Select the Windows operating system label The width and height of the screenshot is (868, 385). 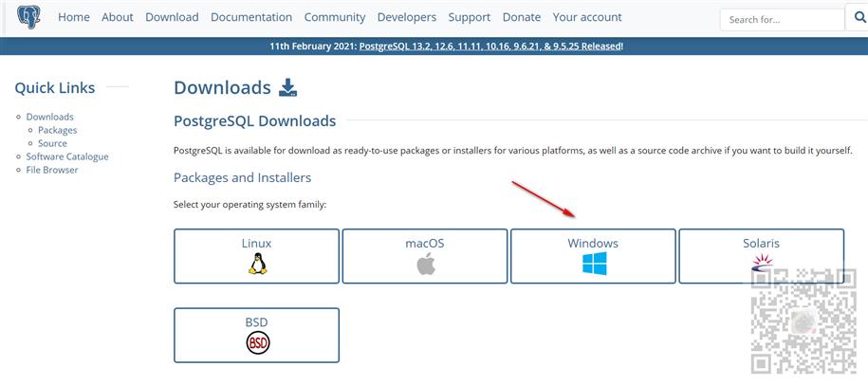tap(593, 243)
